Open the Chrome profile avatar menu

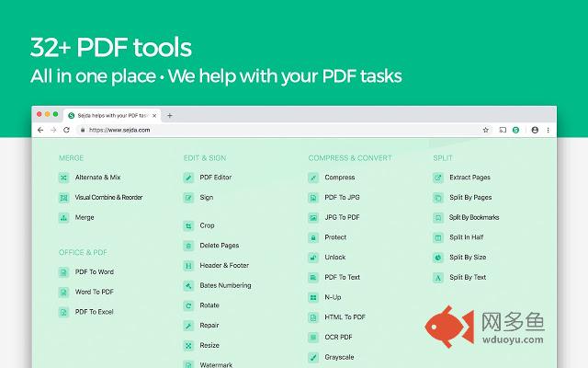(535, 131)
